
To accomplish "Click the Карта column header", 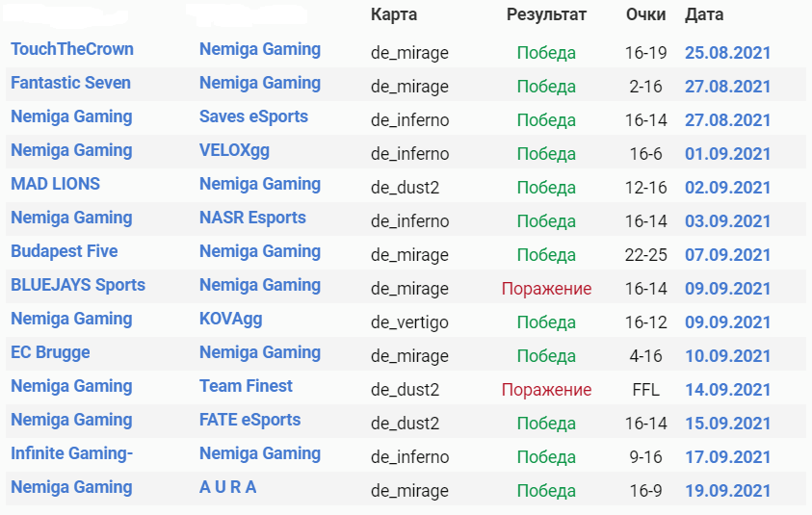I will click(x=396, y=14).
